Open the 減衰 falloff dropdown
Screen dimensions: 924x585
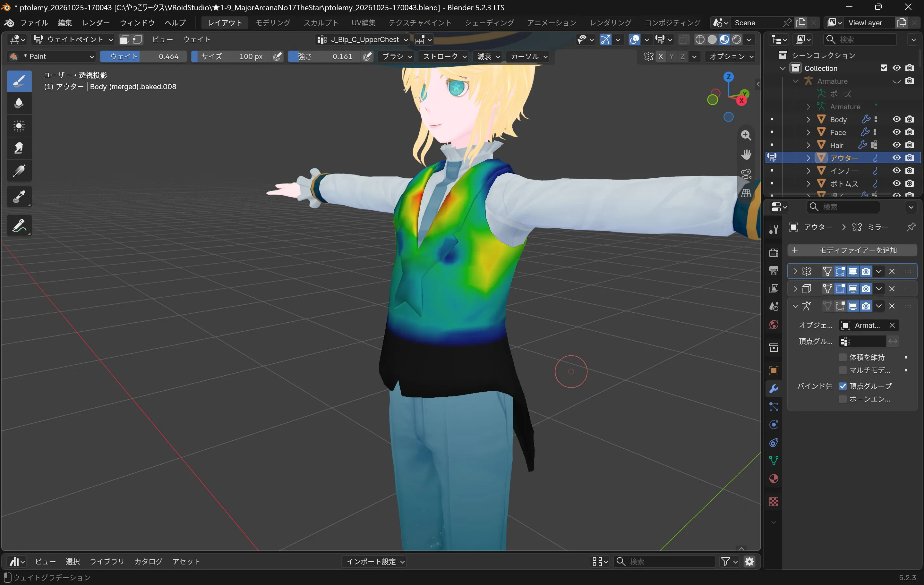[488, 56]
